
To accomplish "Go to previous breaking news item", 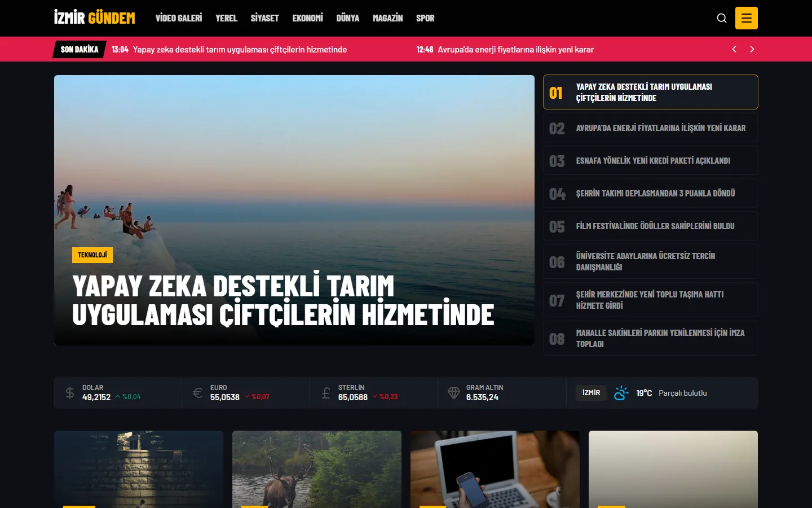I will click(734, 49).
